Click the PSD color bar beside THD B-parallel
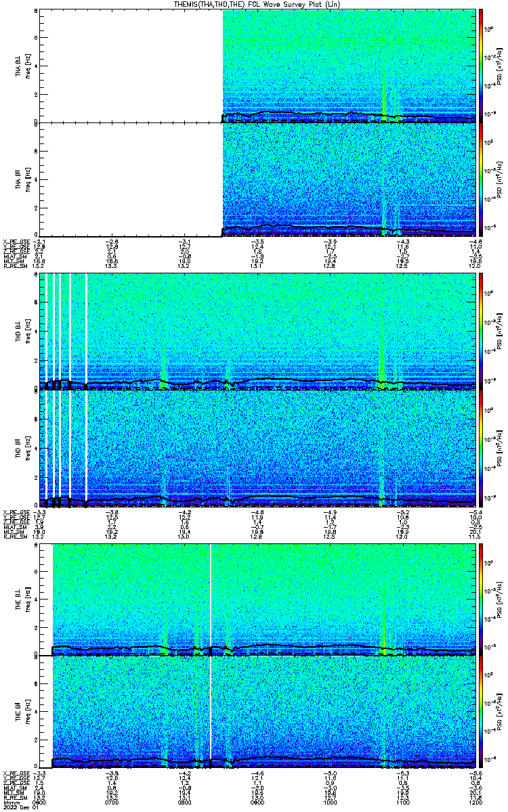This screenshot has width=508, height=812. (481, 447)
